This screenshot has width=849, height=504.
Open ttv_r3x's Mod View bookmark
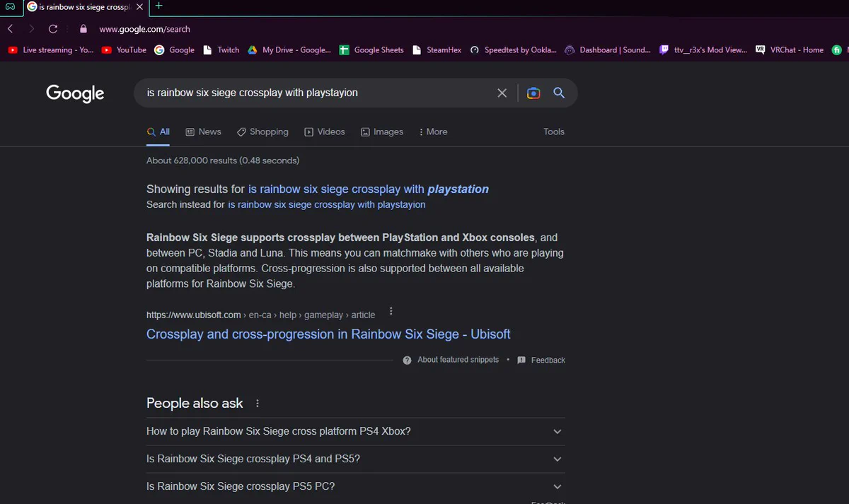tap(703, 50)
